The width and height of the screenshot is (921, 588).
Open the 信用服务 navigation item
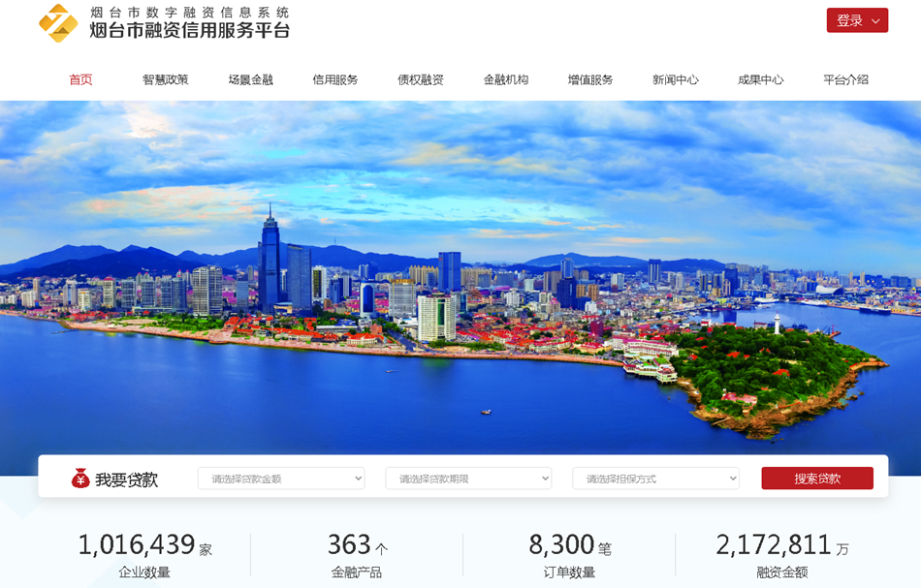coord(335,79)
